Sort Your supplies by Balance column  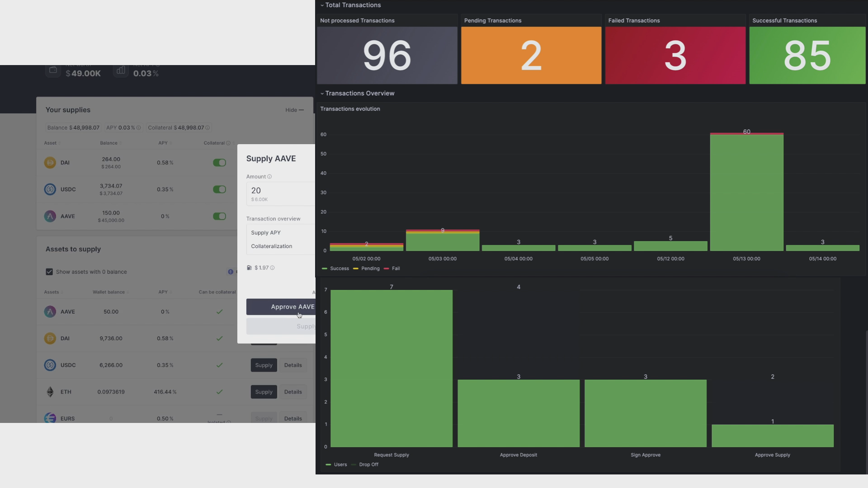(x=111, y=143)
